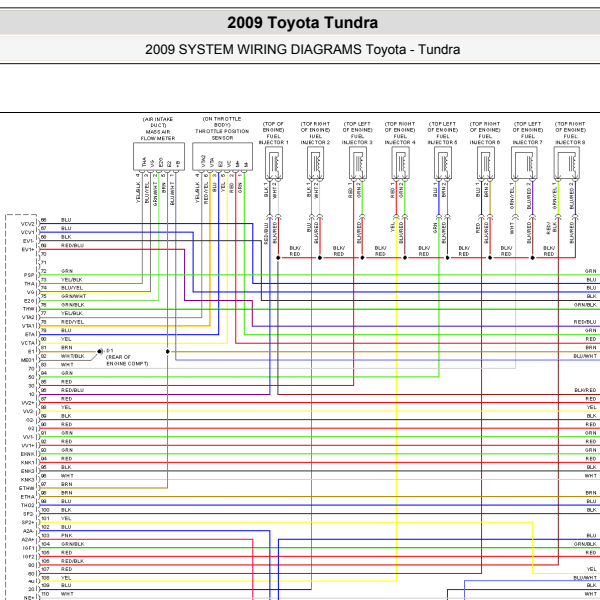Click the Fuel Injector 1 coil symbol
600x600 pixels.
click(x=274, y=163)
